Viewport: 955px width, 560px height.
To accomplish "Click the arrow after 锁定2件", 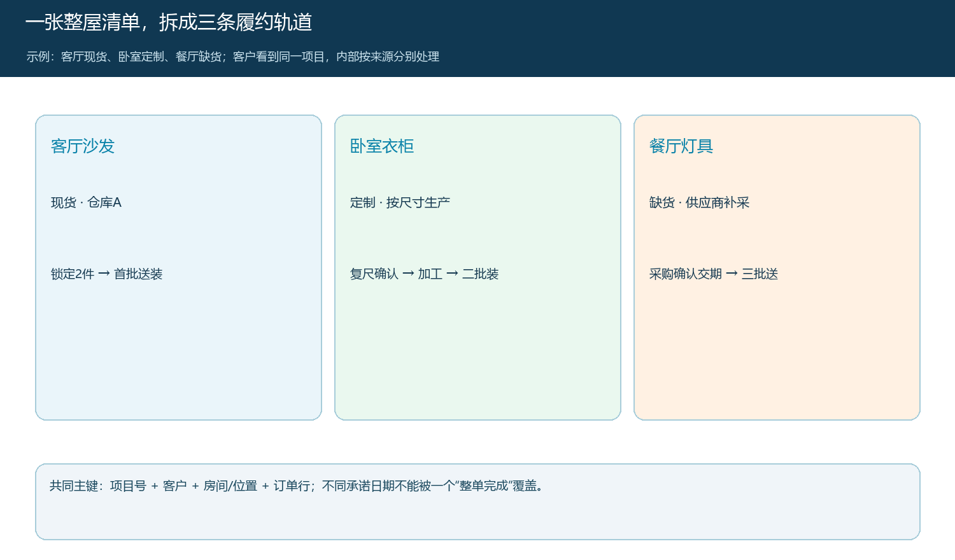I will point(104,274).
